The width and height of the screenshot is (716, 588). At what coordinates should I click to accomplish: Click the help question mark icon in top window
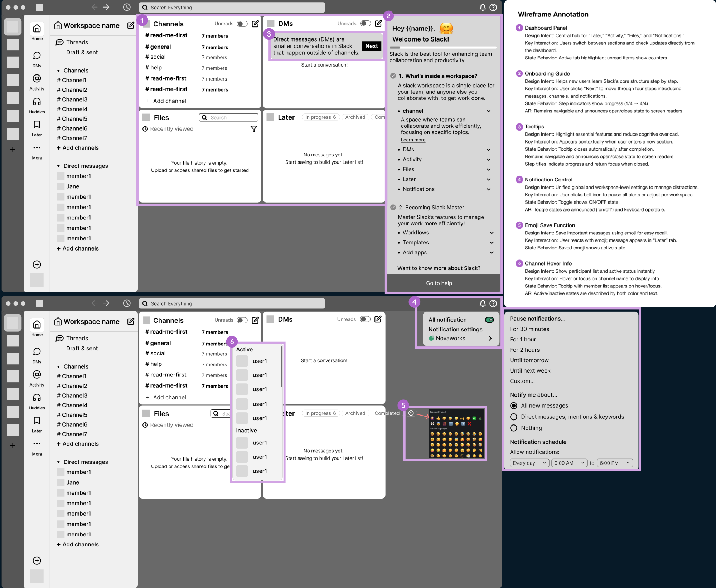(493, 7)
